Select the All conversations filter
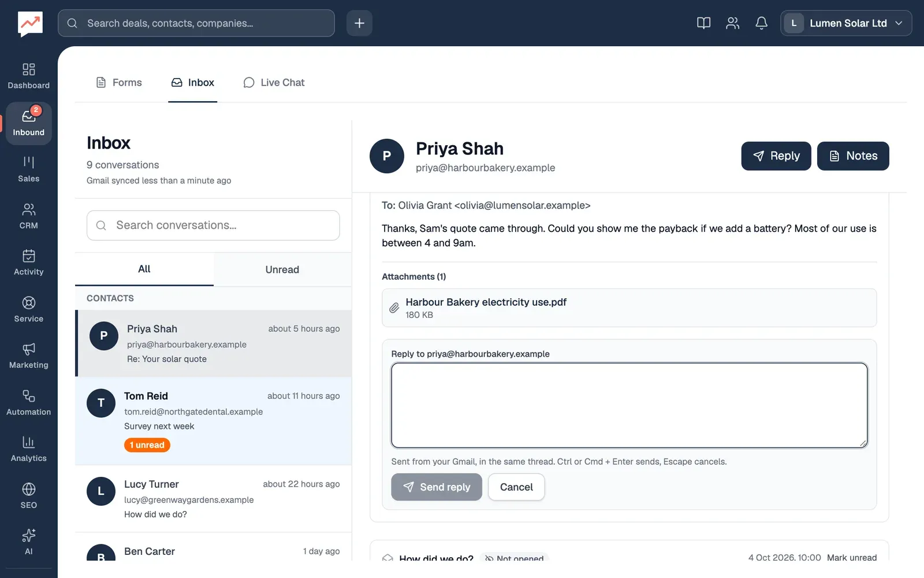924x578 pixels. point(144,269)
